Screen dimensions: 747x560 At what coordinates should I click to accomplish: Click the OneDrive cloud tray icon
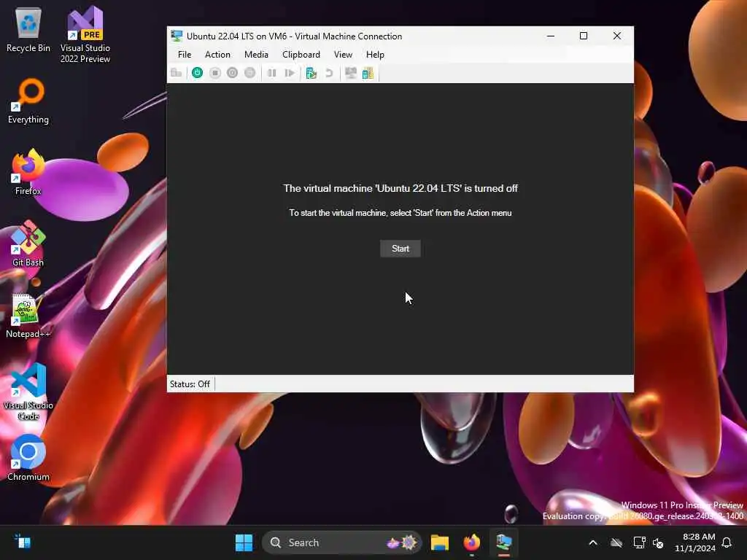[616, 542]
